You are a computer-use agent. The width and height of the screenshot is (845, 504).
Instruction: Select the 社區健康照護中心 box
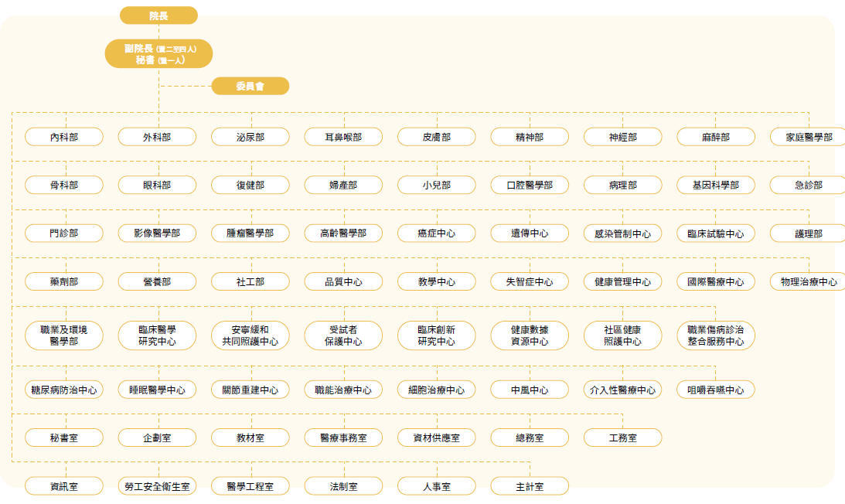coord(623,335)
